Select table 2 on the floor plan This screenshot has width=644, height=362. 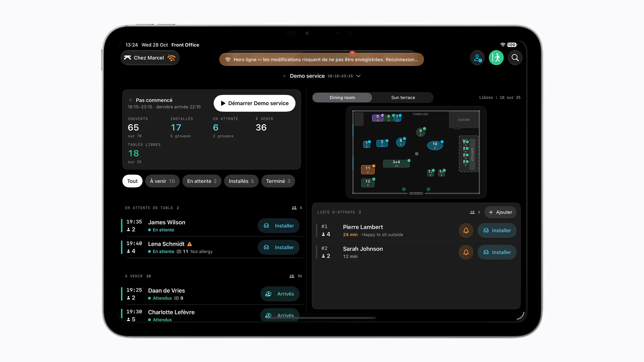pos(382,143)
